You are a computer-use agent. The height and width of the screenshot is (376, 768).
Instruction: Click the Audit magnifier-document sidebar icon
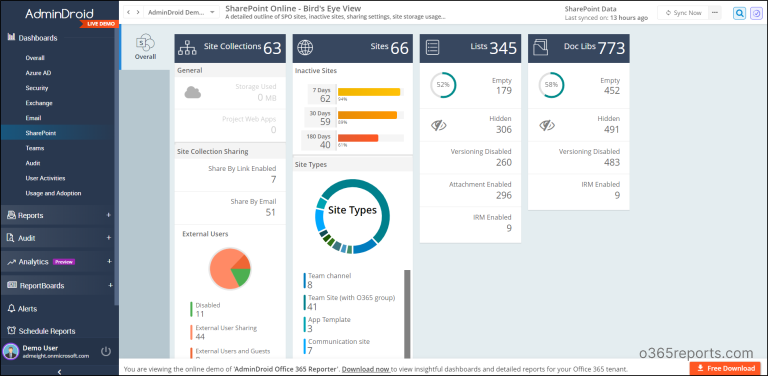[x=11, y=238]
